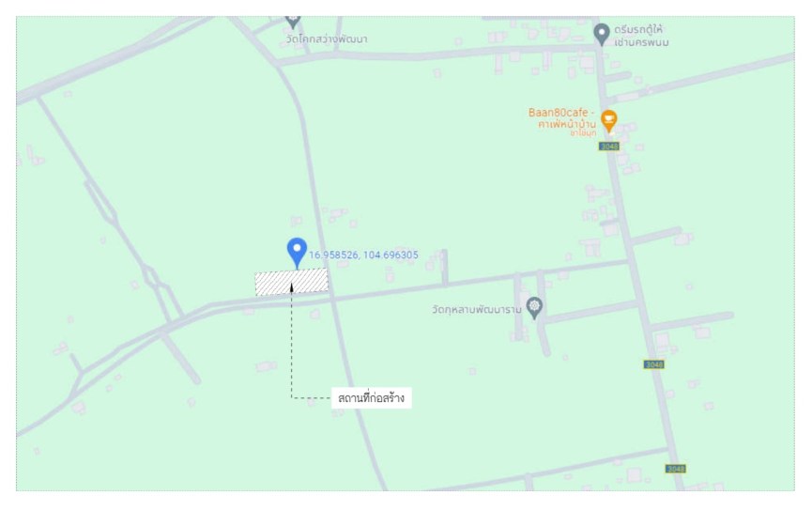Click the black arrowhead inside the hatched area
Image resolution: width=812 pixels, height=510 pixels.
[x=292, y=287]
